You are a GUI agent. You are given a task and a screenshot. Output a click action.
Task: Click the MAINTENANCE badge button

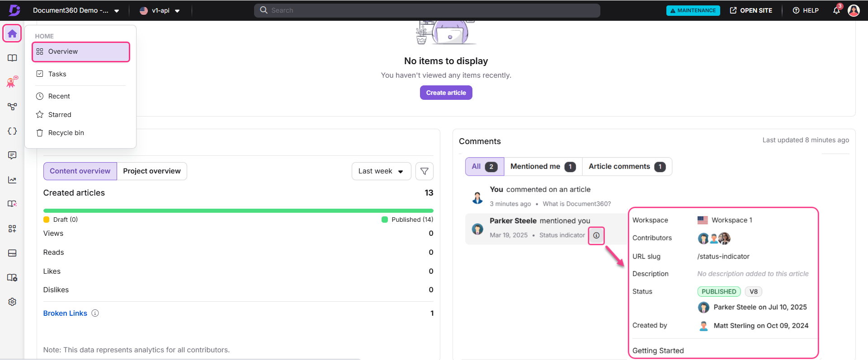pyautogui.click(x=693, y=10)
